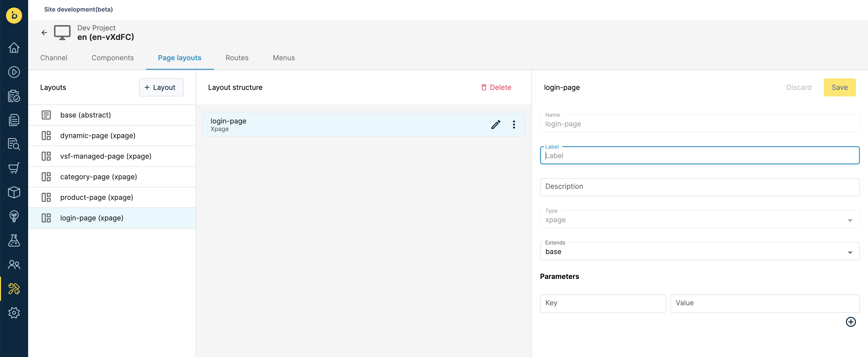The width and height of the screenshot is (868, 357).
Task: Switch to the Channel tab
Action: coord(53,58)
